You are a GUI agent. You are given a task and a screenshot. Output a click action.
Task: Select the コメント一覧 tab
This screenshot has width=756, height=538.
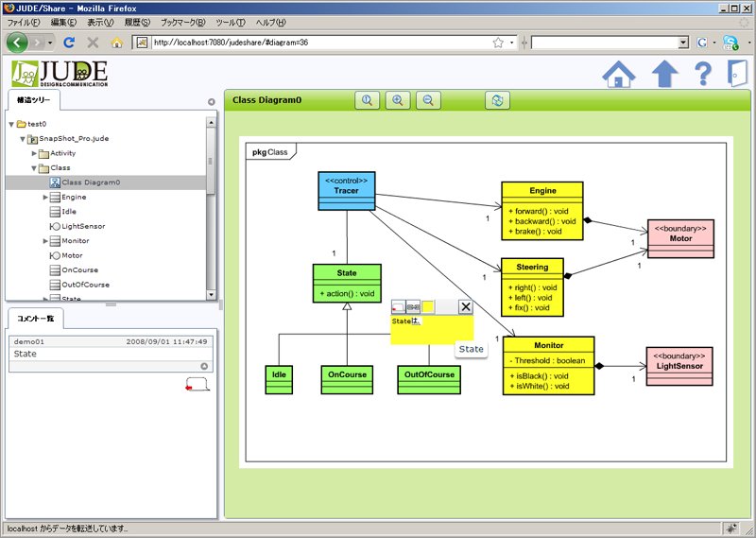pos(36,319)
